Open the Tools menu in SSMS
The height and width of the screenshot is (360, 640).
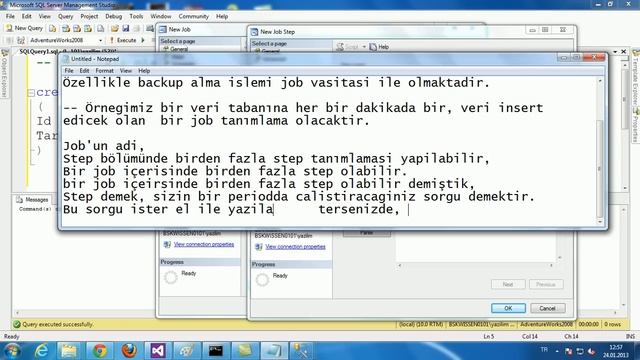coord(136,16)
